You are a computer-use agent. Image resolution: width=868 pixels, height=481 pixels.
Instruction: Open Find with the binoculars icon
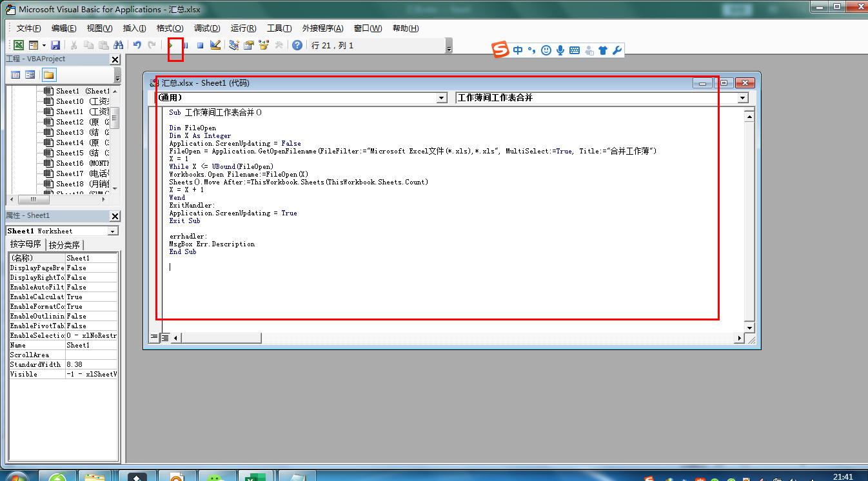click(x=118, y=45)
